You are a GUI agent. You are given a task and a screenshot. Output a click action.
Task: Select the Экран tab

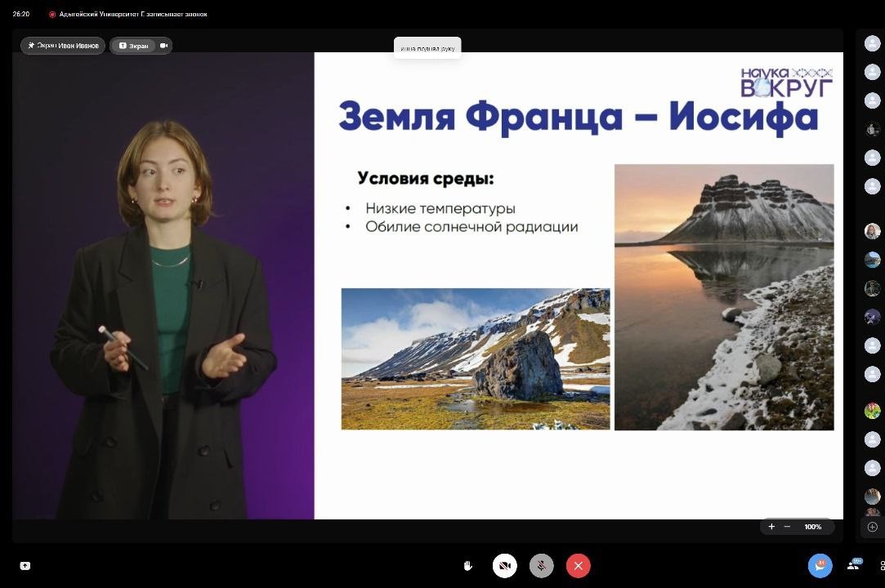point(134,46)
